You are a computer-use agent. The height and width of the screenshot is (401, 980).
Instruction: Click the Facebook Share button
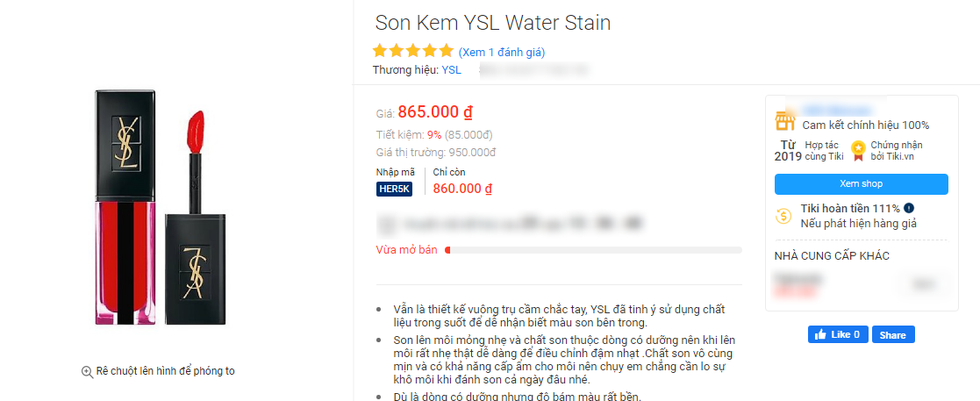tap(893, 334)
